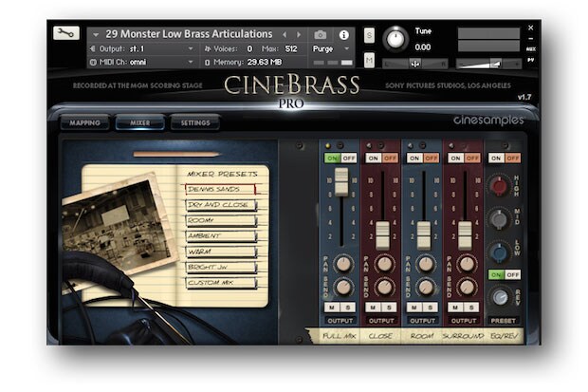Click the Room channel pan knob
The image size is (588, 392).
[426, 264]
